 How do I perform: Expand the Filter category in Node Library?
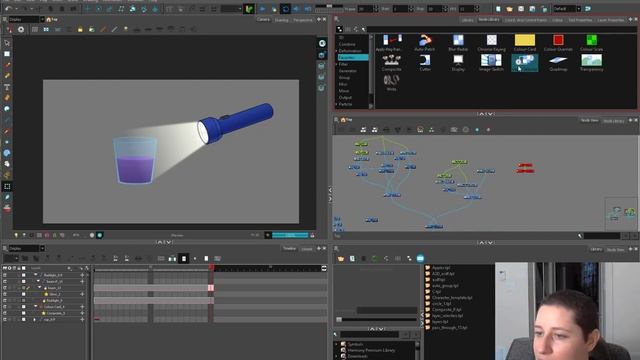point(337,64)
